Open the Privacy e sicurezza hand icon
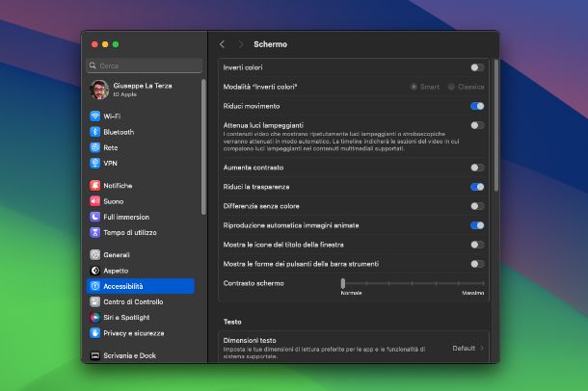Screen dimensions: 588x391 95,333
